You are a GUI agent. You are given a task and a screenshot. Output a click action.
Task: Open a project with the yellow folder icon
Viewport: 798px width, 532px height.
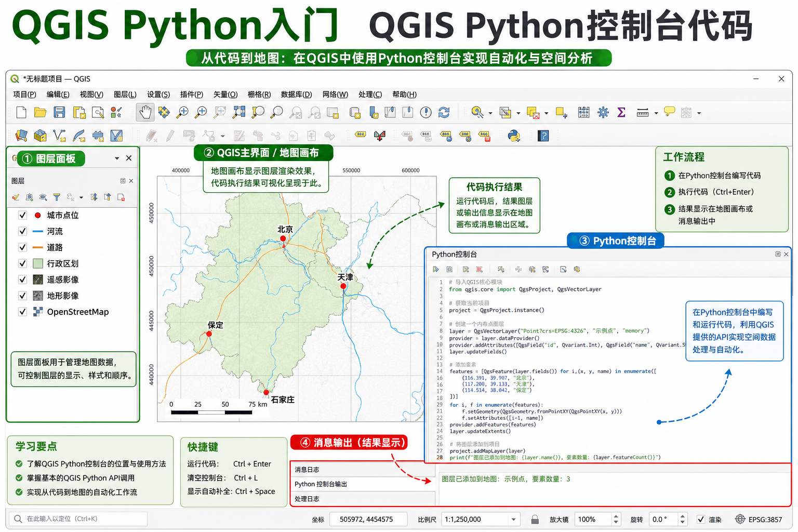tap(40, 112)
